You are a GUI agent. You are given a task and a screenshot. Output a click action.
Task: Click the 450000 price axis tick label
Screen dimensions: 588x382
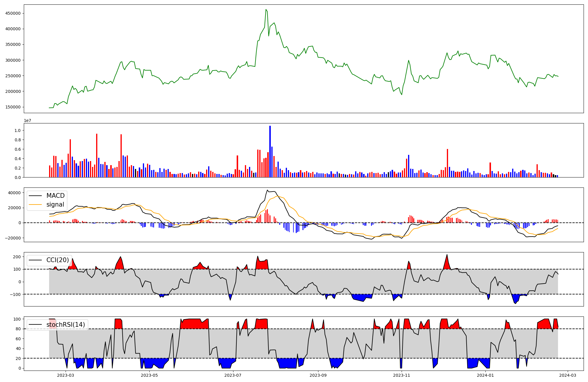point(13,13)
